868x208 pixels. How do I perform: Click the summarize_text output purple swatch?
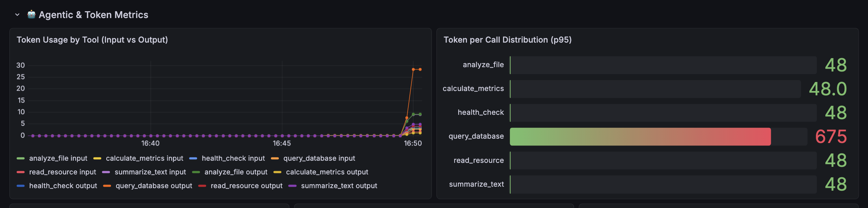pyautogui.click(x=293, y=186)
